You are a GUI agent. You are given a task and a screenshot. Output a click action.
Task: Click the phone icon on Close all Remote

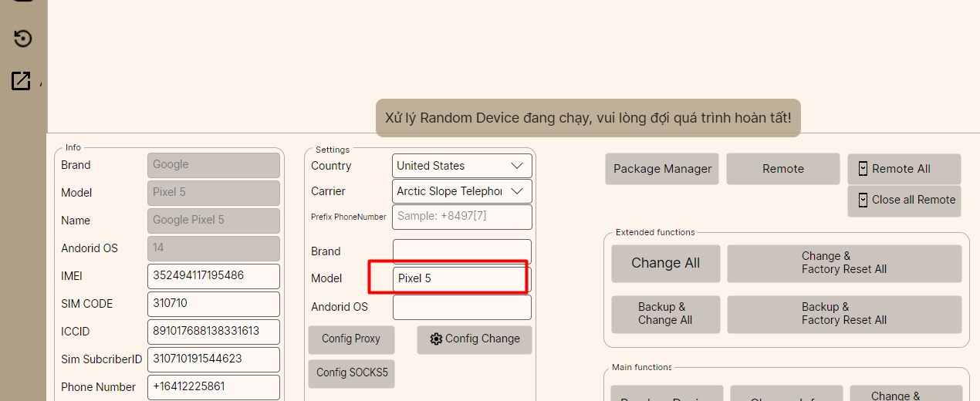(863, 200)
